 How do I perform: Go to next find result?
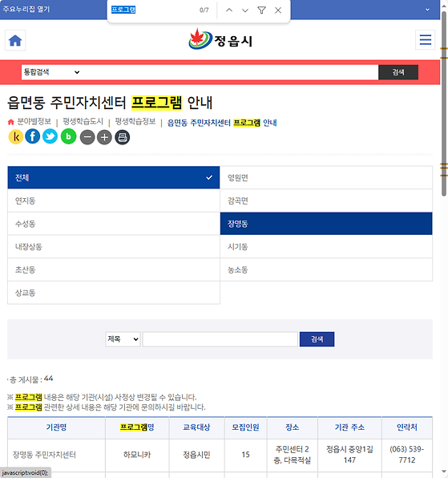coord(245,10)
